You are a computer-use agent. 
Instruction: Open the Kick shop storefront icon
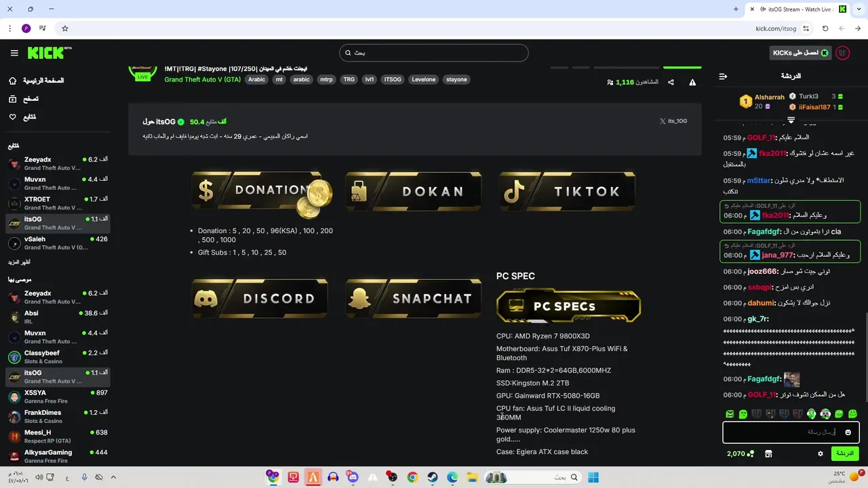coord(768,453)
